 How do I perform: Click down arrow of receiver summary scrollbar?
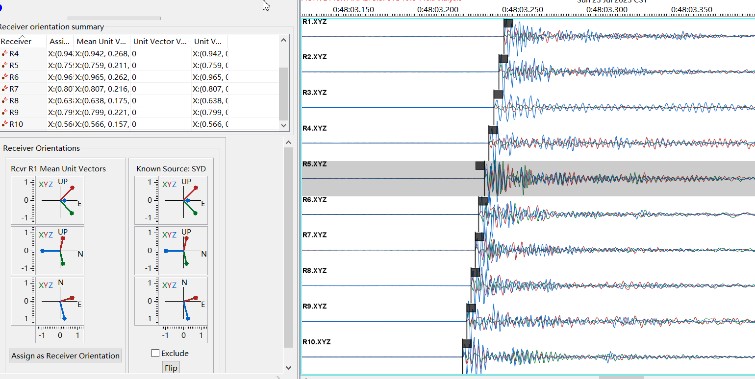(284, 125)
